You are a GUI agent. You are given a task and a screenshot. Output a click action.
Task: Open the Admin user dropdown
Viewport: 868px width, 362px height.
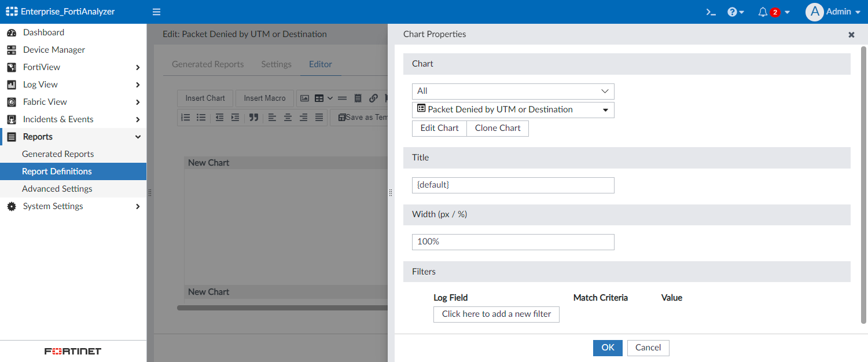point(833,12)
